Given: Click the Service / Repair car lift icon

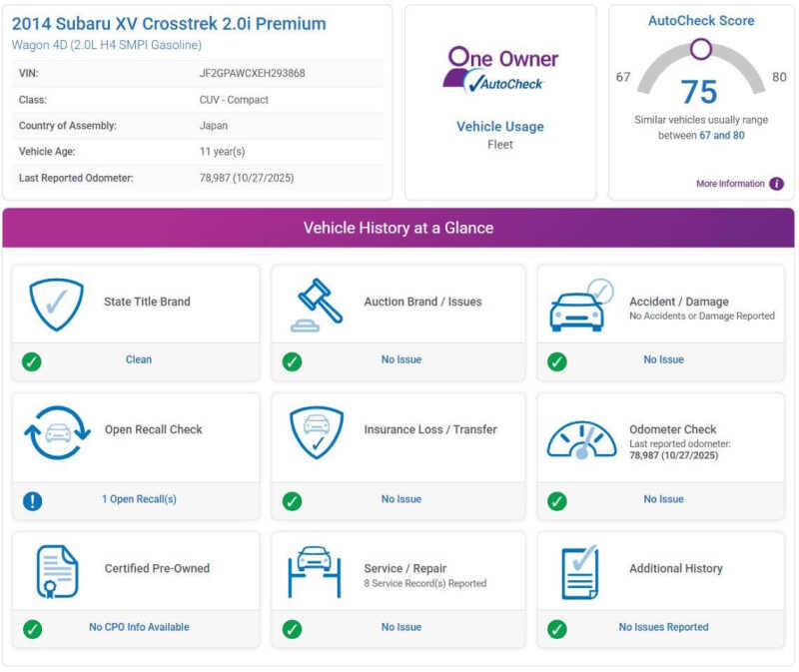Looking at the screenshot, I should point(316,571).
